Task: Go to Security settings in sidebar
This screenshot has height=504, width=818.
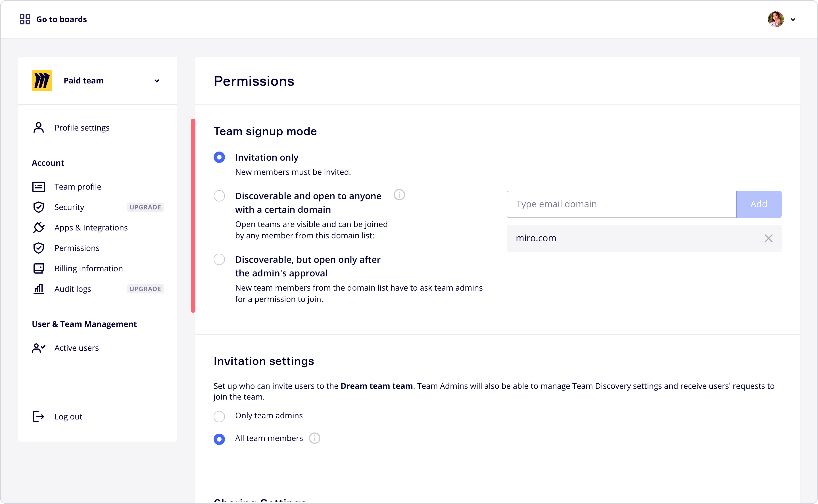Action: (x=69, y=207)
